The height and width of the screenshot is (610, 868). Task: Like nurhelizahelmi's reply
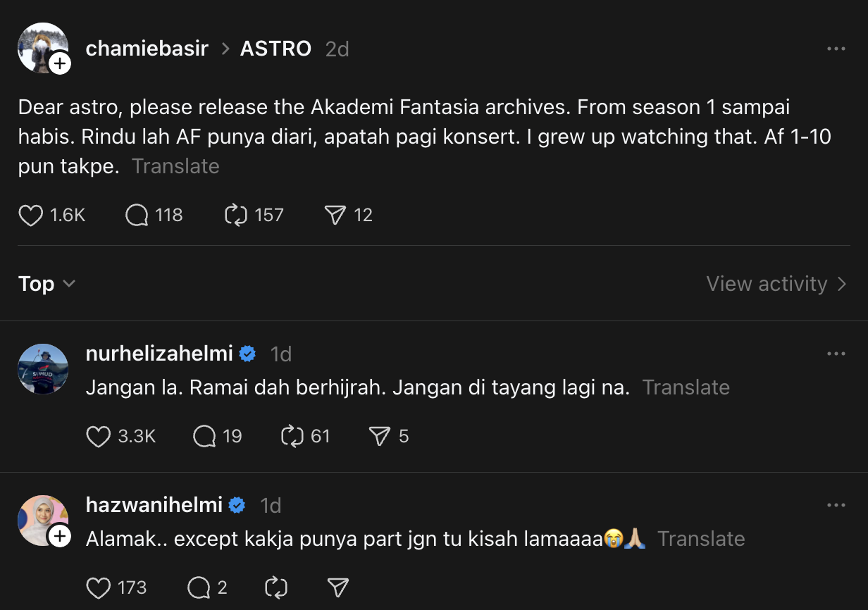click(99, 437)
